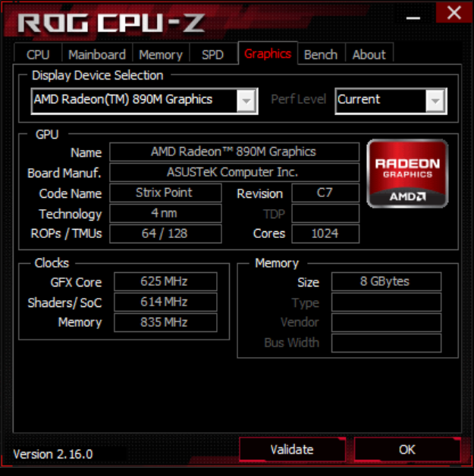Open the About tab

[369, 55]
